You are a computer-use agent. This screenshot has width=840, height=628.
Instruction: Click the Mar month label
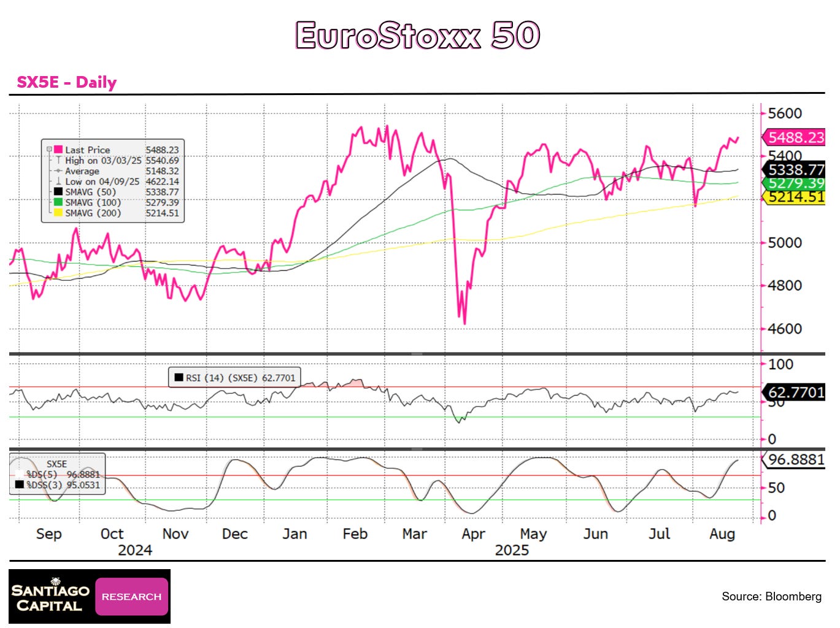(x=415, y=534)
